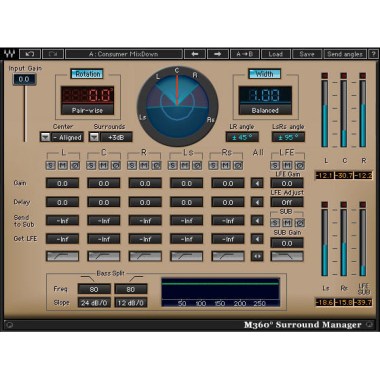The height and width of the screenshot is (380, 380).
Task: Toggle phase invert on Rs channel
Action: 238,165
